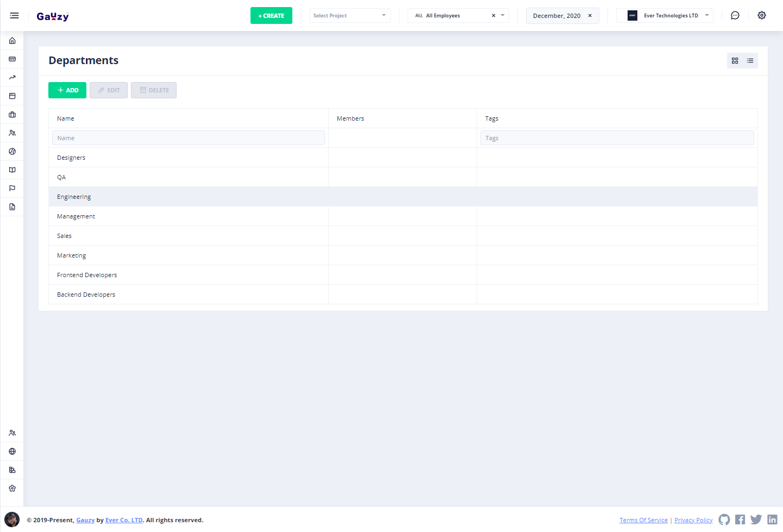Screen dimensions: 783x532
Task: Expand the Select Project dropdown
Action: coord(349,16)
